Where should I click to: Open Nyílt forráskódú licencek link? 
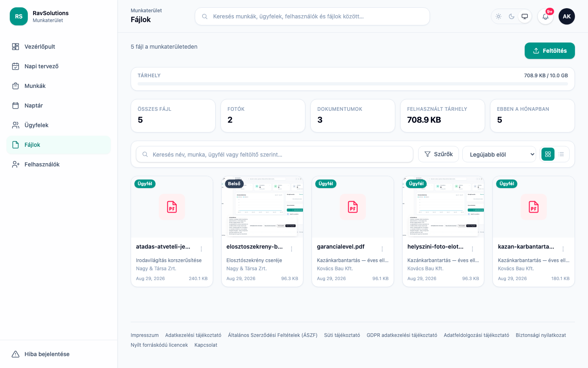(x=159, y=345)
